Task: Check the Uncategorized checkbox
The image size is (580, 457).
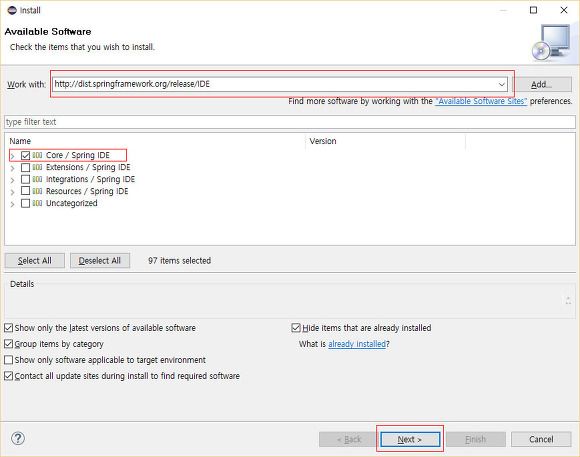Action: [26, 204]
